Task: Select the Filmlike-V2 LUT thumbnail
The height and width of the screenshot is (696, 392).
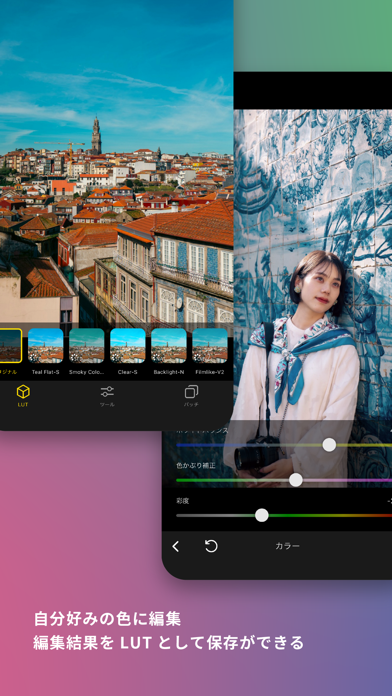Action: (x=210, y=346)
